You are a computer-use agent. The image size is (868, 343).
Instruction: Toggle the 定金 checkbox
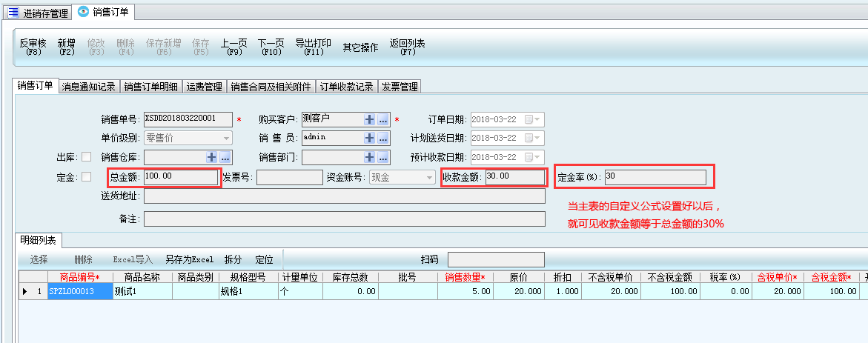point(87,177)
